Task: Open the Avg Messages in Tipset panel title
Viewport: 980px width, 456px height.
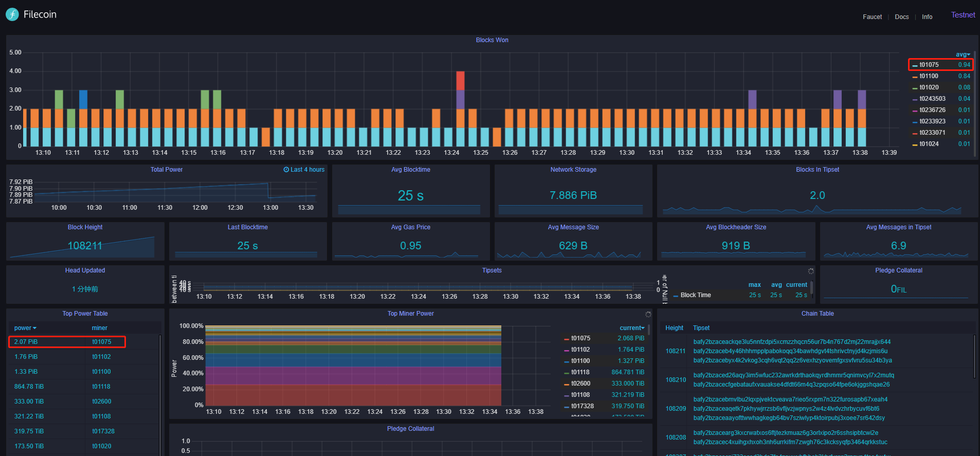Action: pos(899,227)
